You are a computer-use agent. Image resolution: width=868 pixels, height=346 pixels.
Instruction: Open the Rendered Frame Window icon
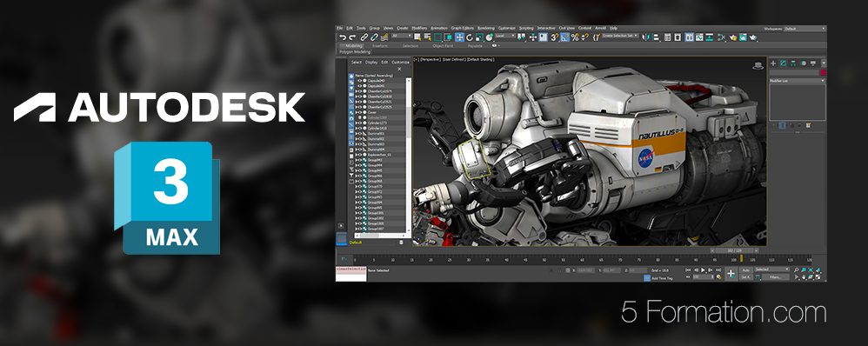point(743,37)
